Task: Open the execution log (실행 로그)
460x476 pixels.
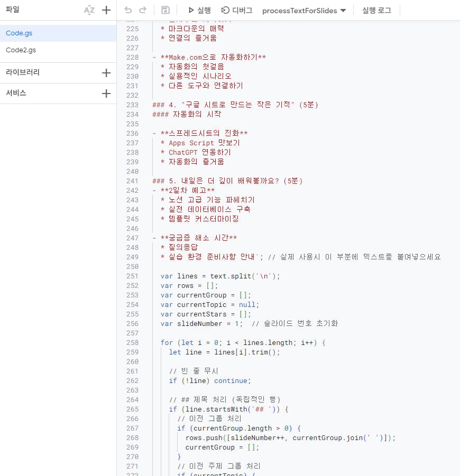Action: click(376, 11)
